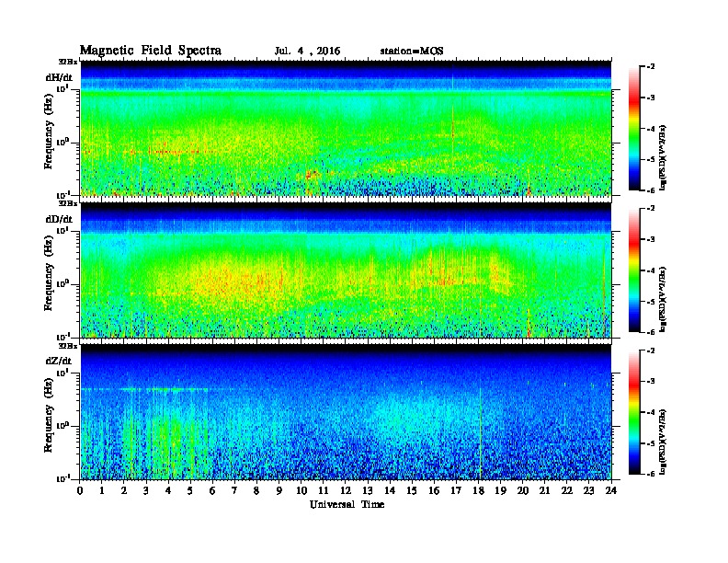This screenshot has height=563, width=728.
Task: Click the log(PSD) label of the dD/dt color bar
Action: point(663,299)
